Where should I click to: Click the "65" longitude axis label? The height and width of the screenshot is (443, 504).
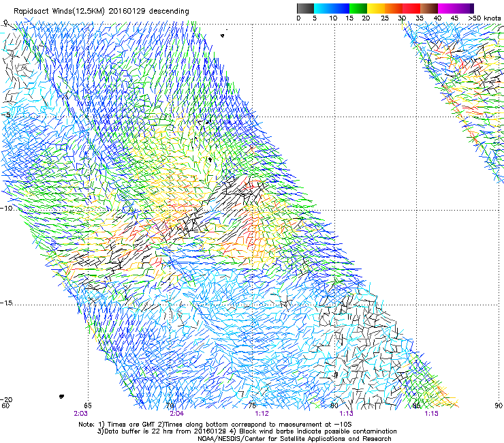pyautogui.click(x=88, y=406)
